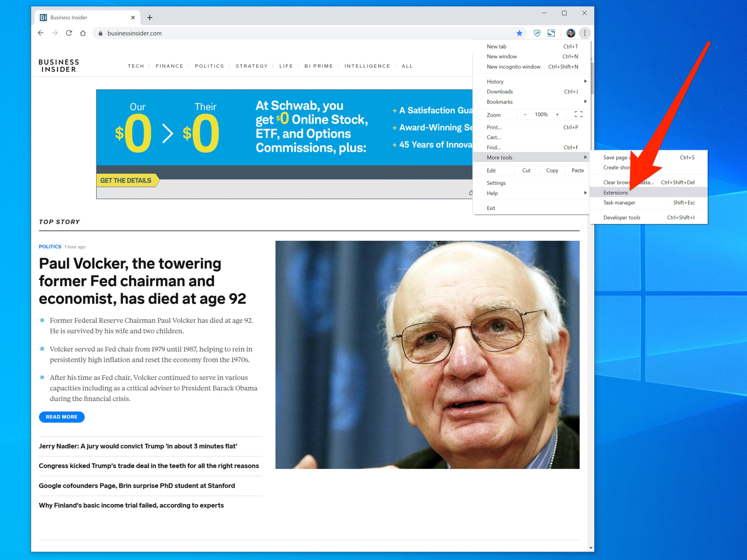Click the browser Forward arrow
747x560 pixels.
point(55,33)
